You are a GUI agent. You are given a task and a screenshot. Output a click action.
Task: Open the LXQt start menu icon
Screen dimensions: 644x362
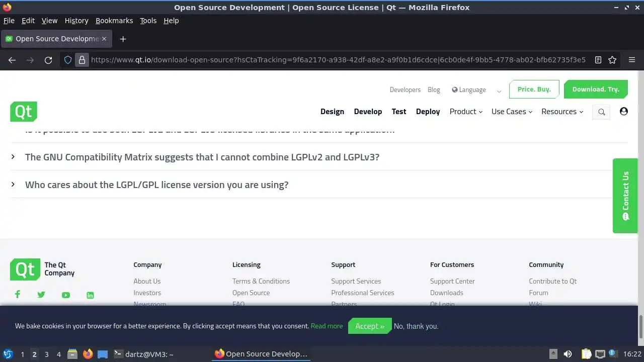coord(8,354)
